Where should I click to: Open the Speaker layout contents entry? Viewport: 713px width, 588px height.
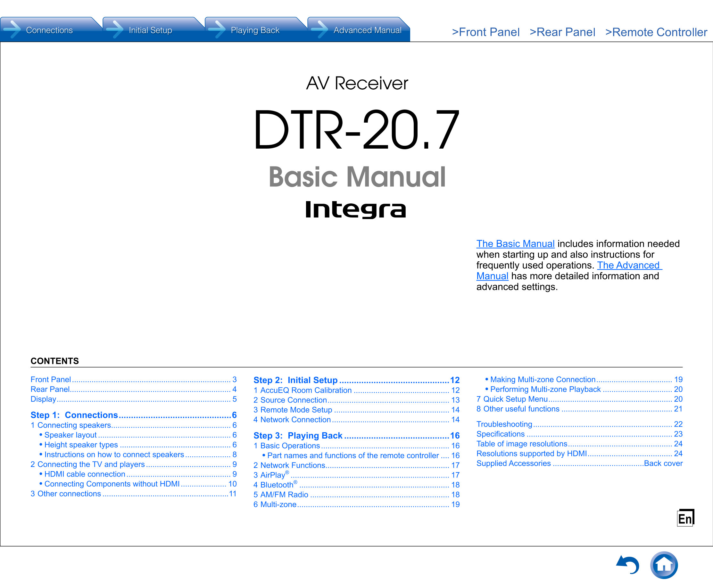tap(70, 435)
